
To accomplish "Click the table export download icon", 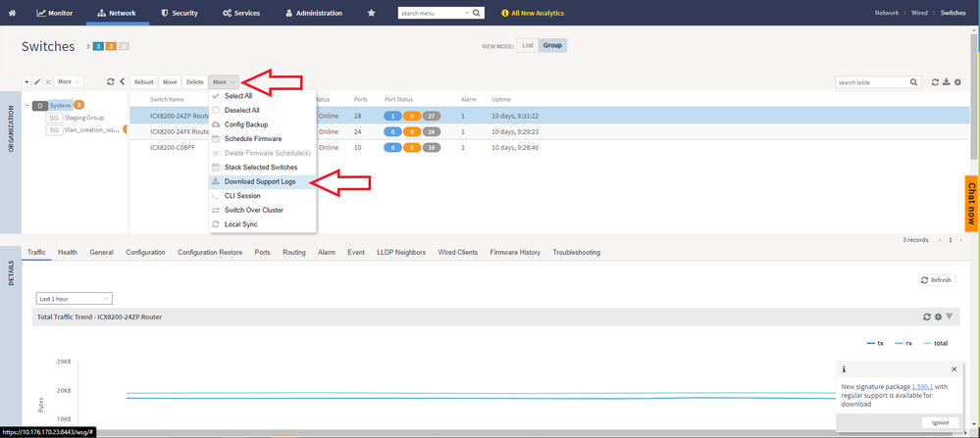I will [947, 82].
